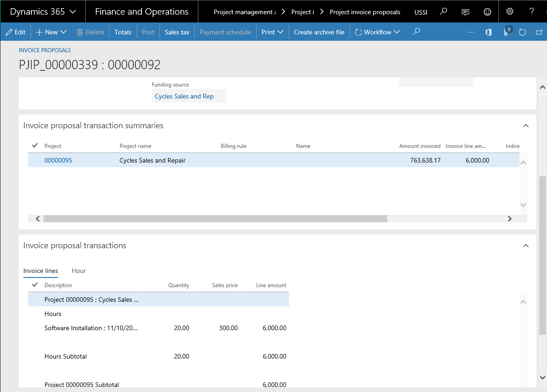
Task: Collapse the Invoice proposal transaction summaries section
Action: [525, 125]
